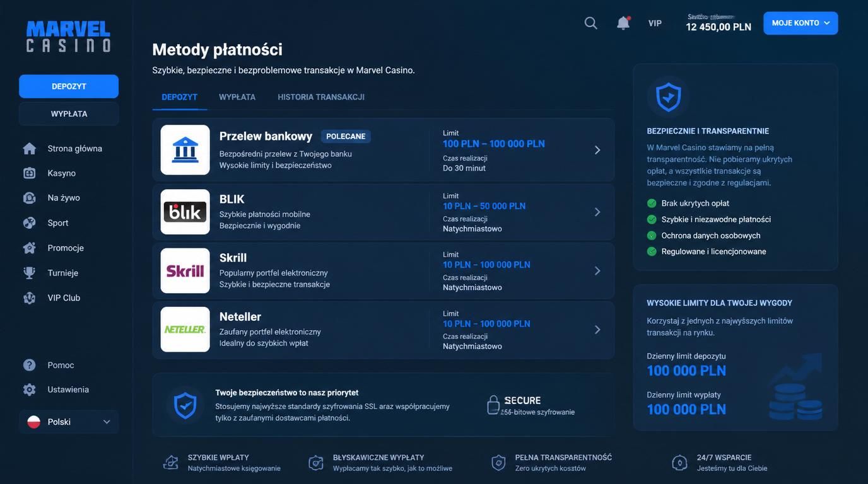This screenshot has width=868, height=484.
Task: Click the Neteller logo tile
Action: (x=185, y=330)
